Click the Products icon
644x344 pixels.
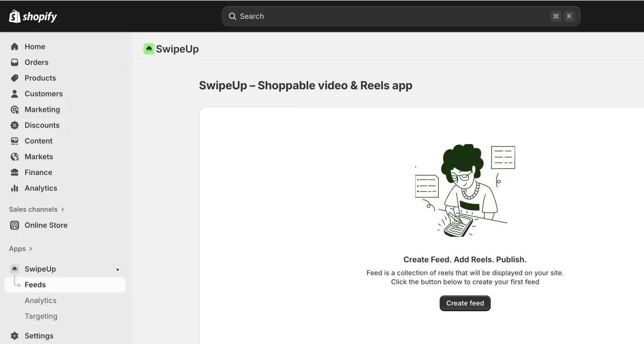[14, 78]
